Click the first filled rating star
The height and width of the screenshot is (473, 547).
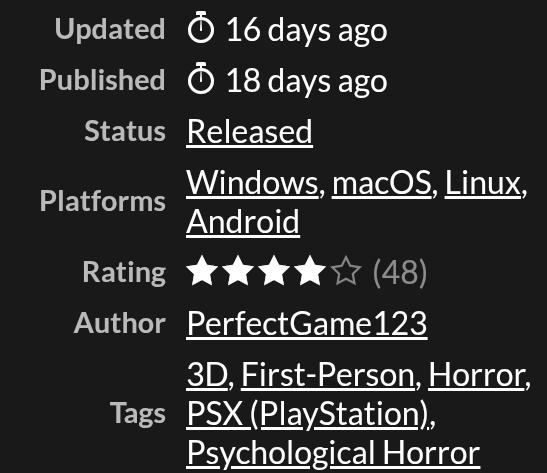202,271
